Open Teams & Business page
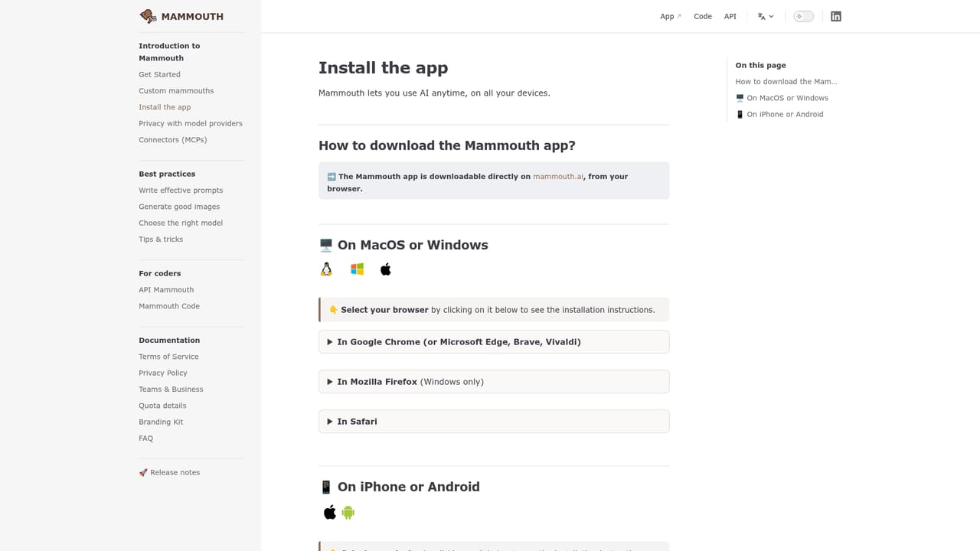Viewport: 980px width, 551px height. 171,390
